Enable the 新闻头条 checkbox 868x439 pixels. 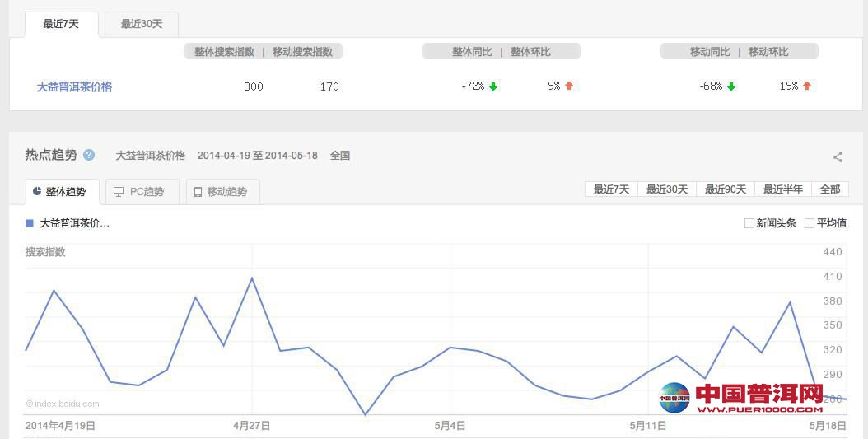[749, 223]
